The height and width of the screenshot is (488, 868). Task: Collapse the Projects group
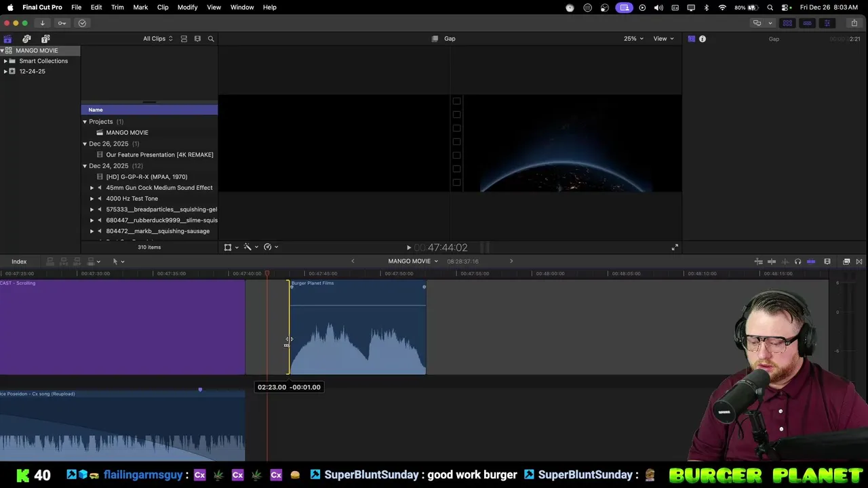tap(85, 122)
